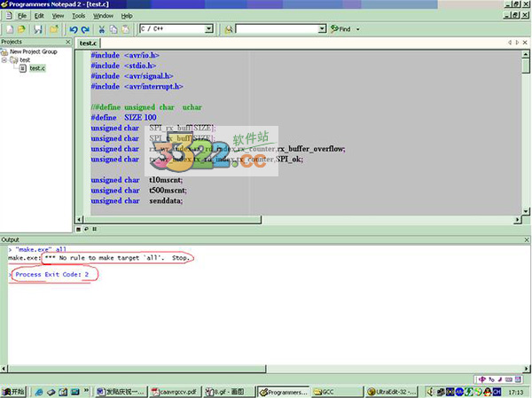Click the '#define SIZE 100' code line

123,117
